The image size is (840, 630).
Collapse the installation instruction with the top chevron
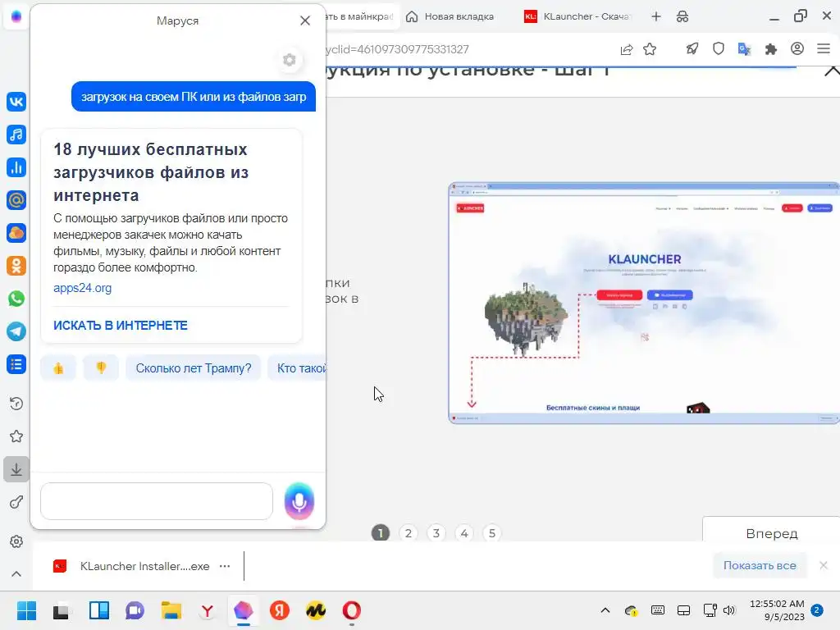[832, 71]
